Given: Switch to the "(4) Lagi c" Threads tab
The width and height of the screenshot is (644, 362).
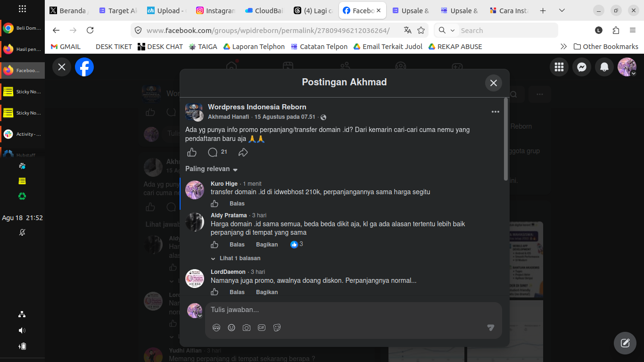Looking at the screenshot, I should 314,10.
